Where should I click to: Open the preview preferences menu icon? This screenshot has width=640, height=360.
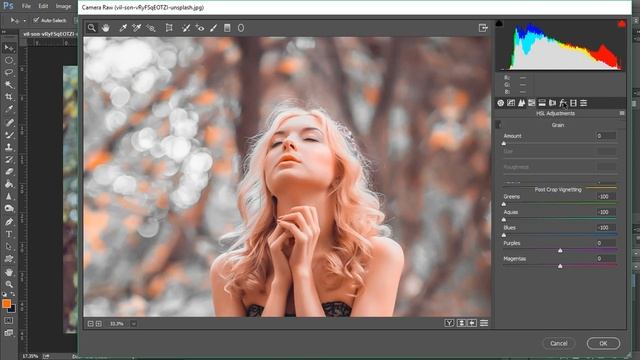pos(484,323)
